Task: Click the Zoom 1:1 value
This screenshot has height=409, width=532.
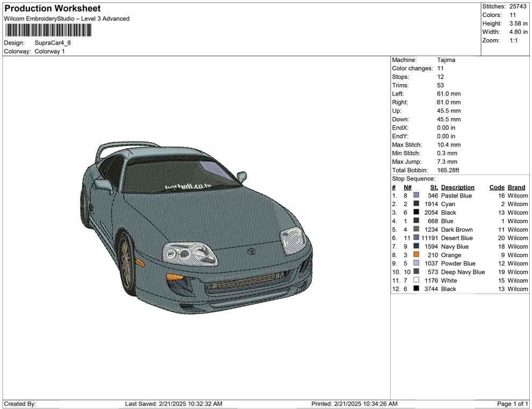Action: point(515,40)
